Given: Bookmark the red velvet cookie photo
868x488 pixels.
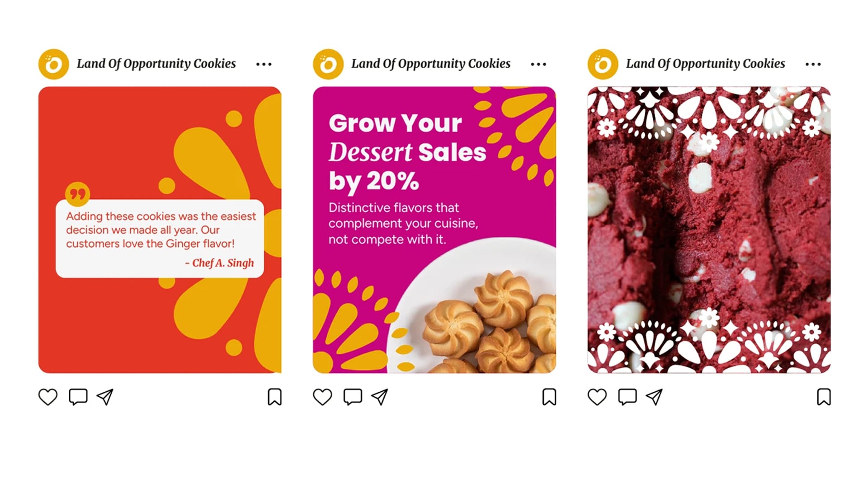Looking at the screenshot, I should 824,397.
